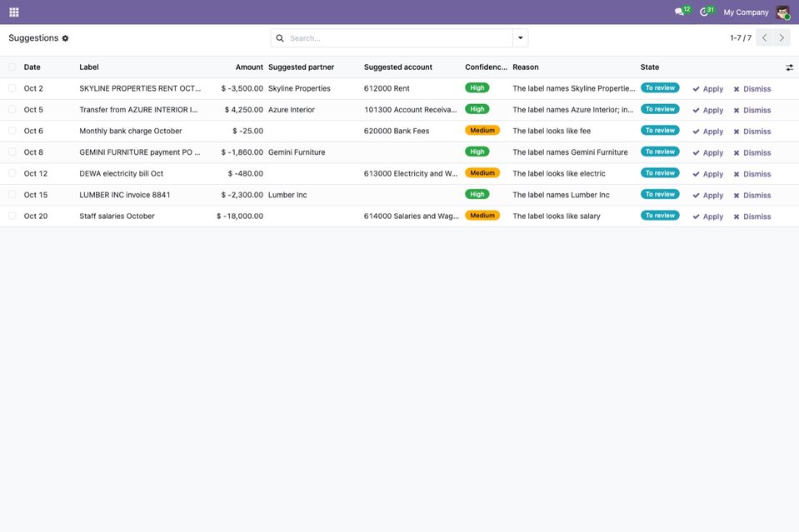Screen dimensions: 799x532
Task: Sort by the Label column header
Action: [x=89, y=67]
